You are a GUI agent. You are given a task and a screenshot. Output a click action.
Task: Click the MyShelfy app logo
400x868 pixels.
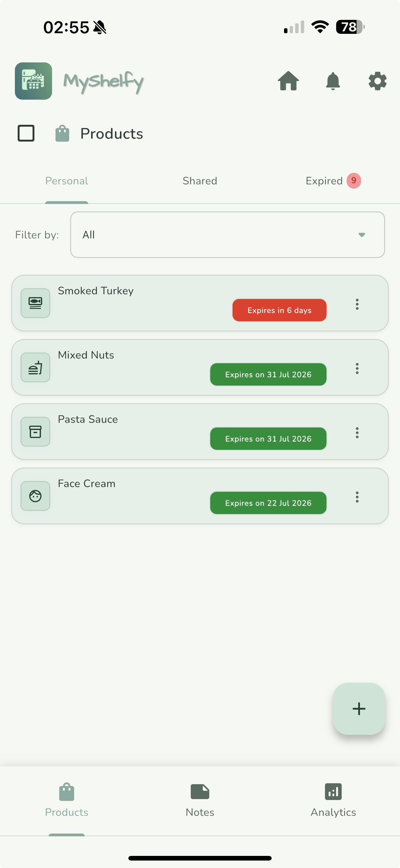[x=33, y=81]
